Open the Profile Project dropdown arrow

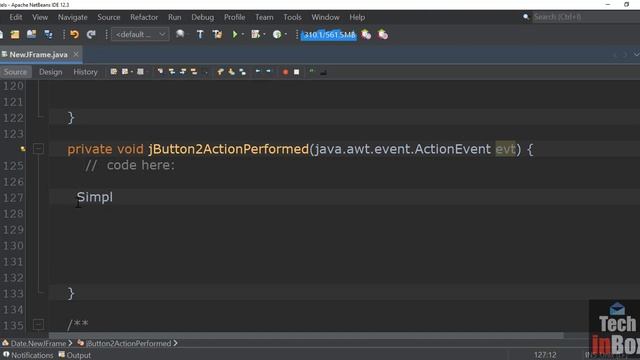pos(285,35)
